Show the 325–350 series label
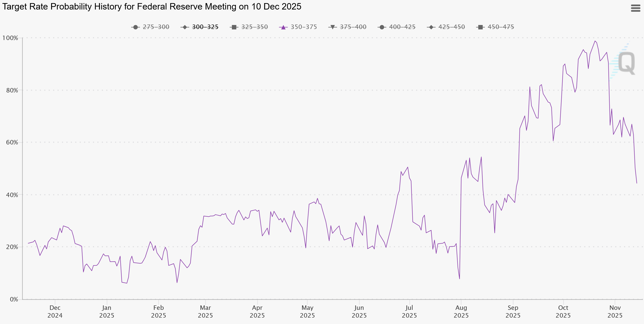Screen dimensions: 644x324 pos(254,27)
